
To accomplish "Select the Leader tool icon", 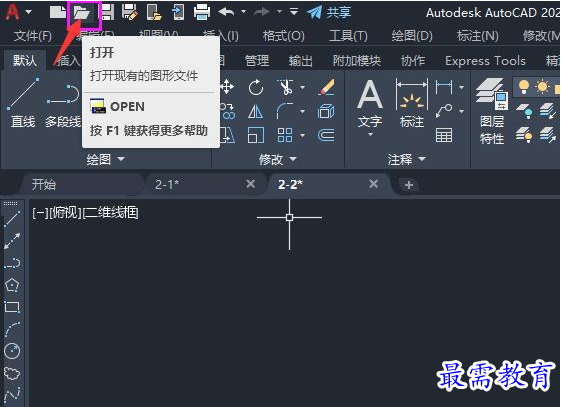I will 444,111.
